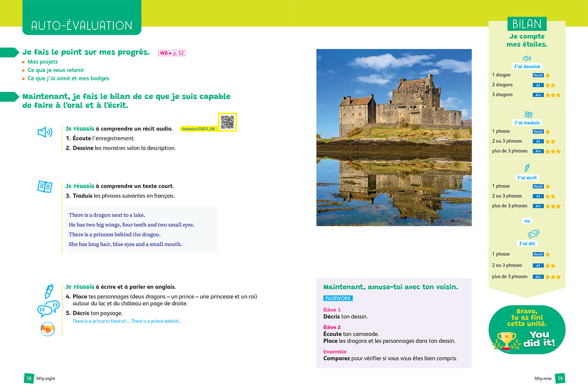Screen dimensions: 588x392
Task: Click the example 'There is a prince in front of...'
Action: coord(101,322)
